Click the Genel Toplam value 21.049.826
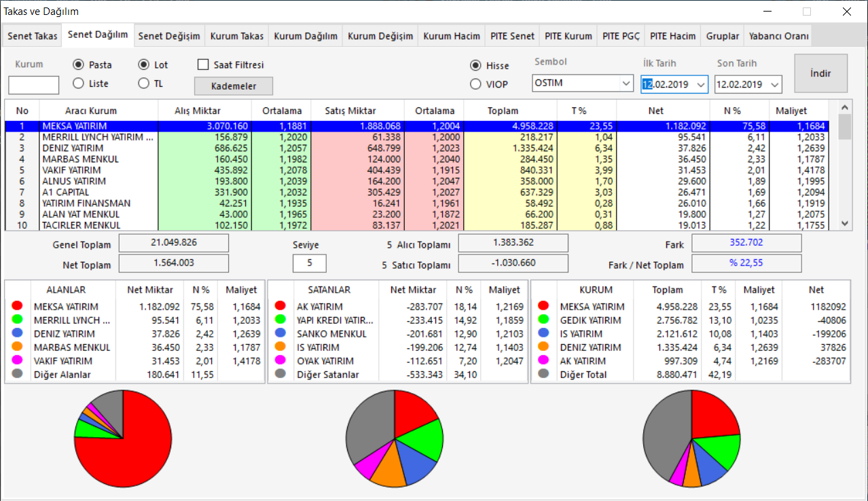The image size is (868, 501). tap(174, 243)
